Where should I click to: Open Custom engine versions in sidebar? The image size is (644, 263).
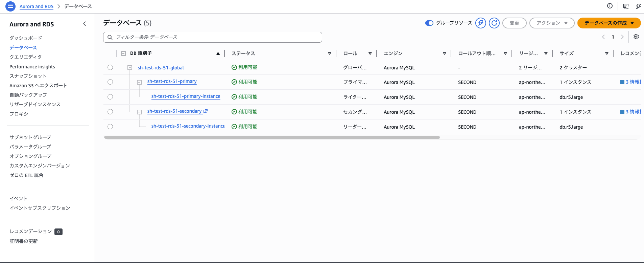40,166
